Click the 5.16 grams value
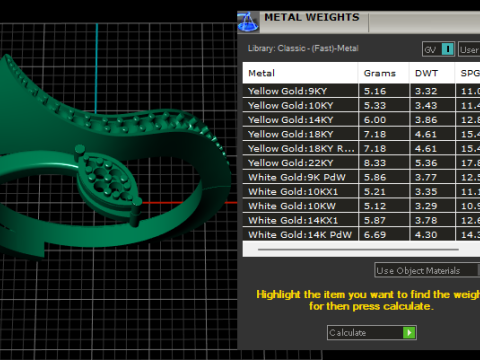The height and width of the screenshot is (360, 480). [x=375, y=91]
